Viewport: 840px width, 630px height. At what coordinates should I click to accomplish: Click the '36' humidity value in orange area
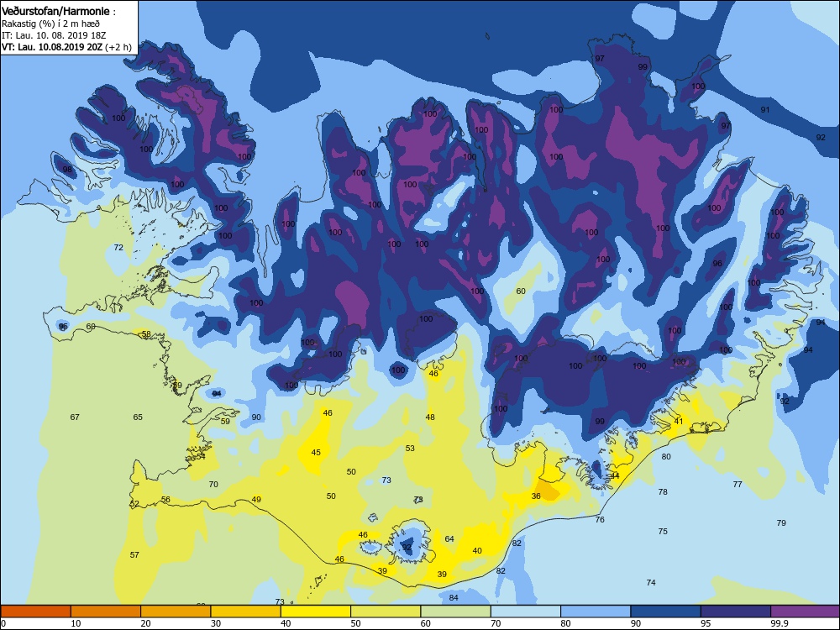[536, 496]
